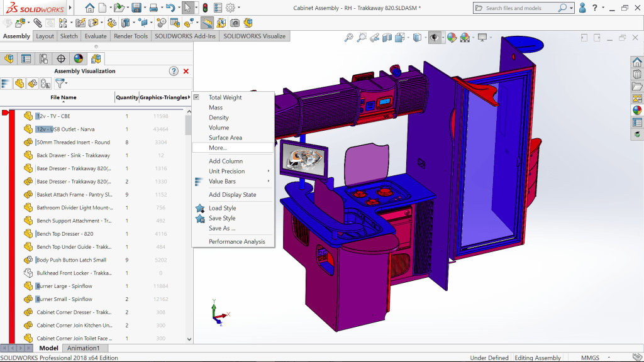Image resolution: width=644 pixels, height=362 pixels.
Task: Open the DisplayManager tab icon
Action: coord(79,59)
